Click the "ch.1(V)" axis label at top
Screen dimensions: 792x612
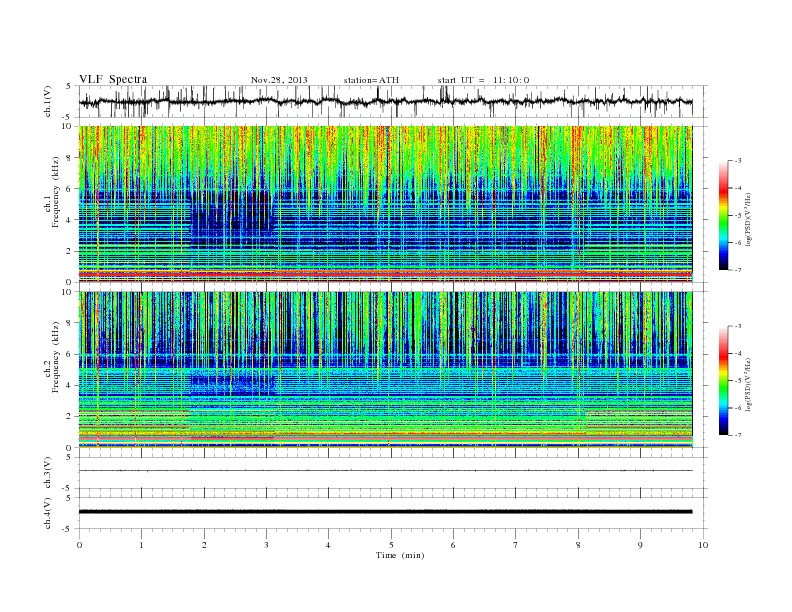(48, 102)
